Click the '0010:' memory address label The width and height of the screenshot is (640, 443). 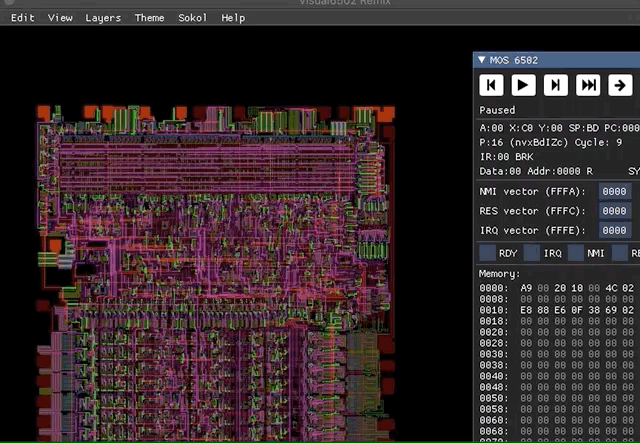click(494, 310)
